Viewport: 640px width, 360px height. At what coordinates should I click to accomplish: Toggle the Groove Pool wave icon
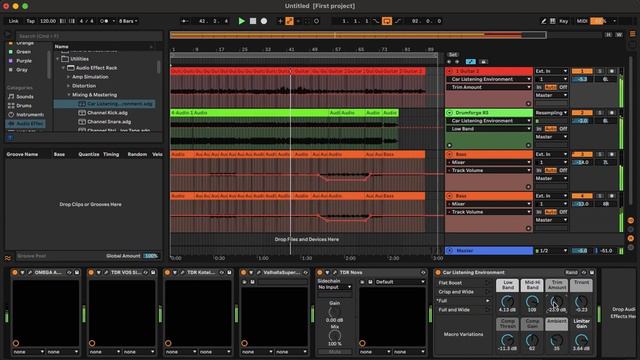[x=8, y=258]
